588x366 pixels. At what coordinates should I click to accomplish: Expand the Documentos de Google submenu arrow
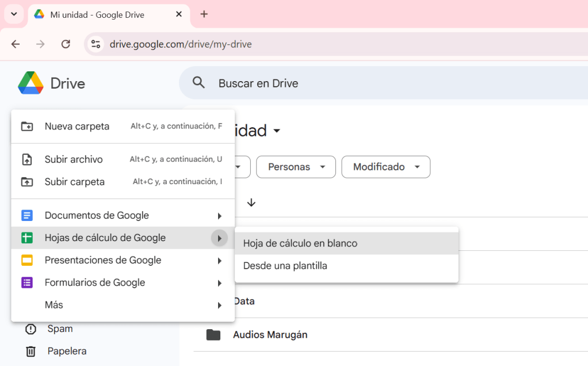[x=219, y=216]
